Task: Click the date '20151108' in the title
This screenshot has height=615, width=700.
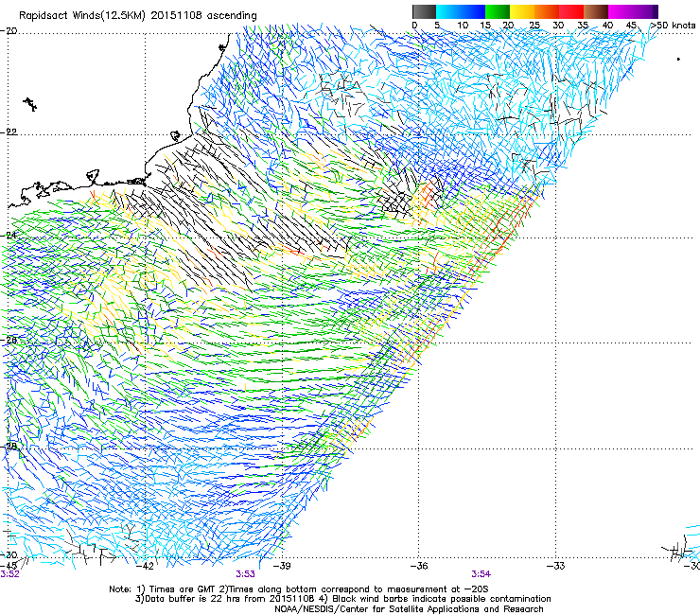Action: (176, 15)
